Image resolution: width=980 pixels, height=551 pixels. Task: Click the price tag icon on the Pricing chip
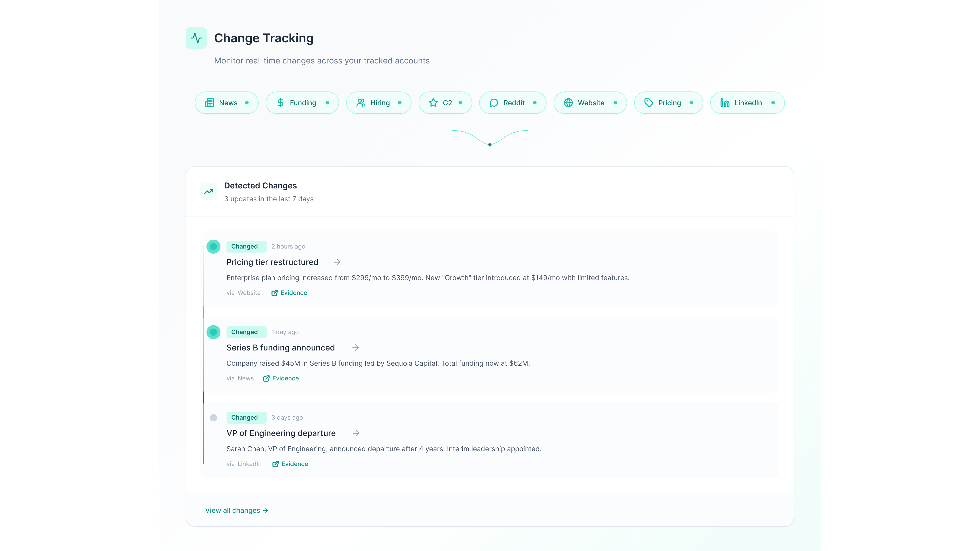[x=649, y=103]
